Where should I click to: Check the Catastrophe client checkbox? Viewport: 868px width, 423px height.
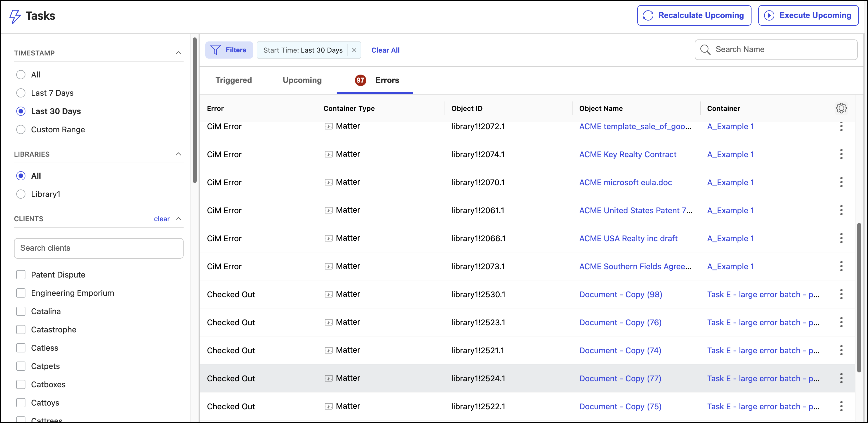coord(21,329)
